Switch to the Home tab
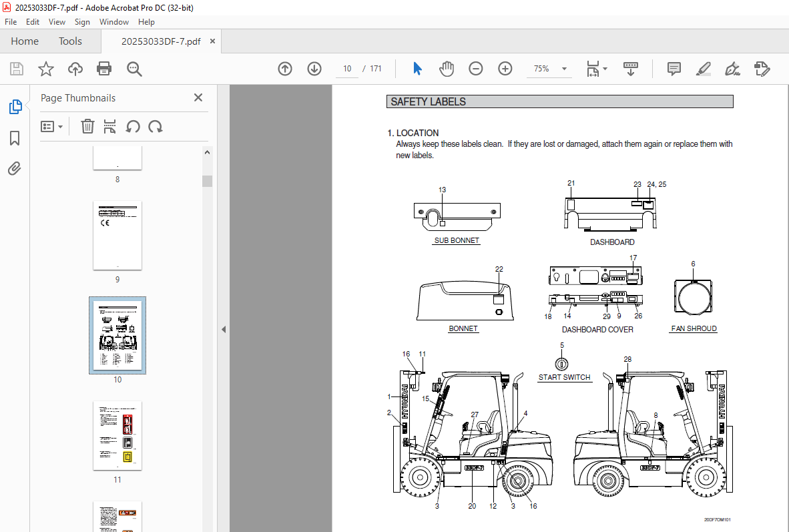Viewport: 789px width, 532px height. click(25, 41)
